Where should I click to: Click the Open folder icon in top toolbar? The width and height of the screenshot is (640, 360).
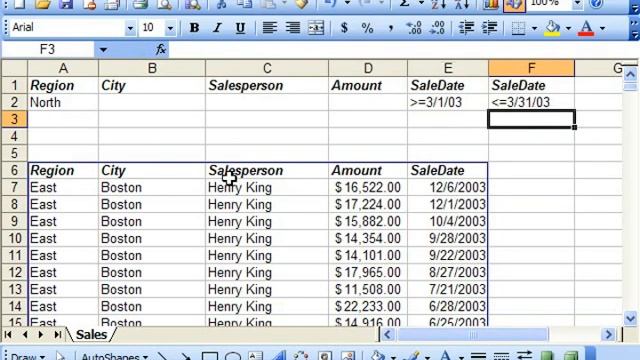coord(42,4)
